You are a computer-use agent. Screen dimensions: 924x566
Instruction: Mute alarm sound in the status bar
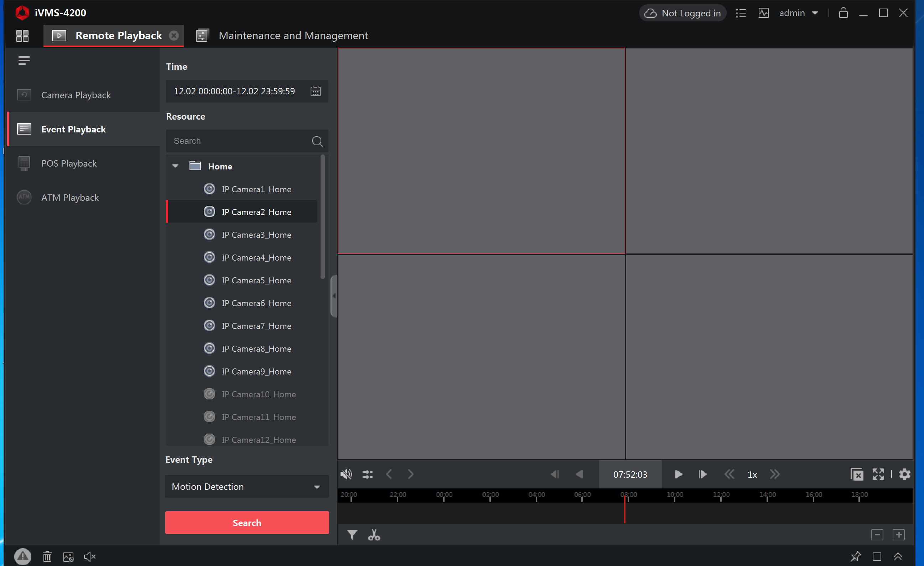(x=89, y=557)
